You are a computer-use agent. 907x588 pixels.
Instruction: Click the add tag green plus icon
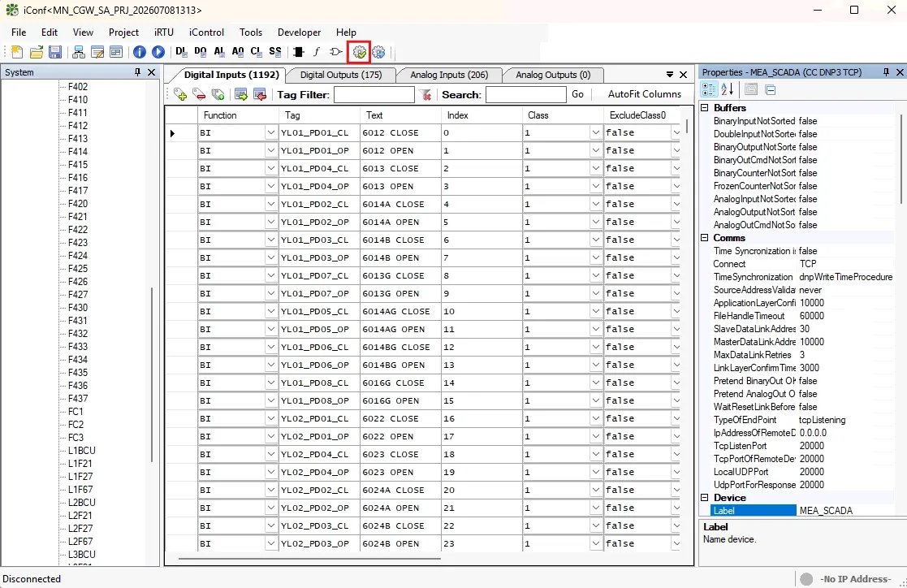[180, 95]
